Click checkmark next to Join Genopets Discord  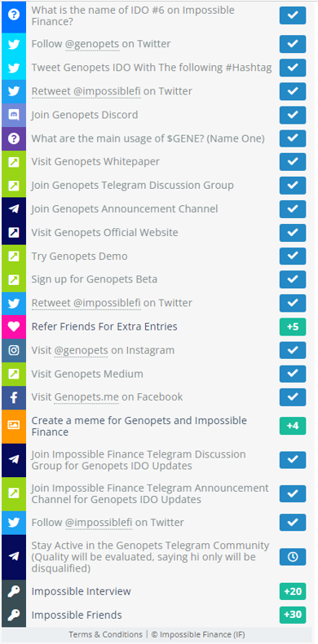click(293, 115)
